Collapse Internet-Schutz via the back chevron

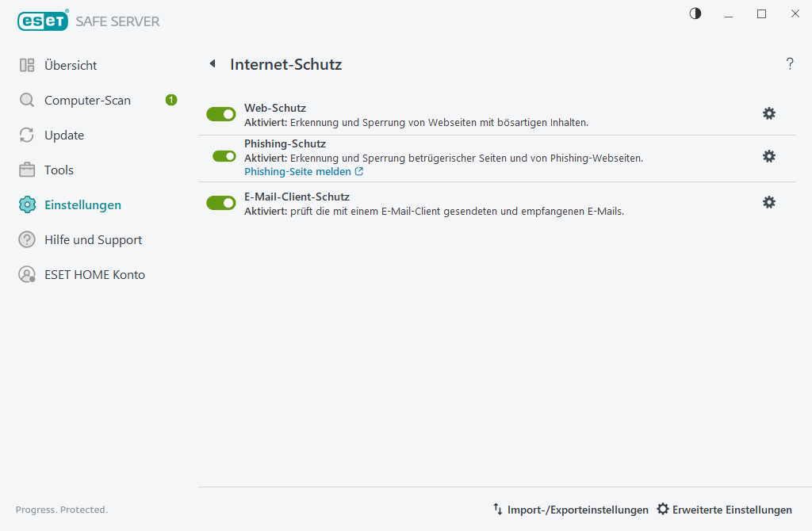tap(212, 63)
